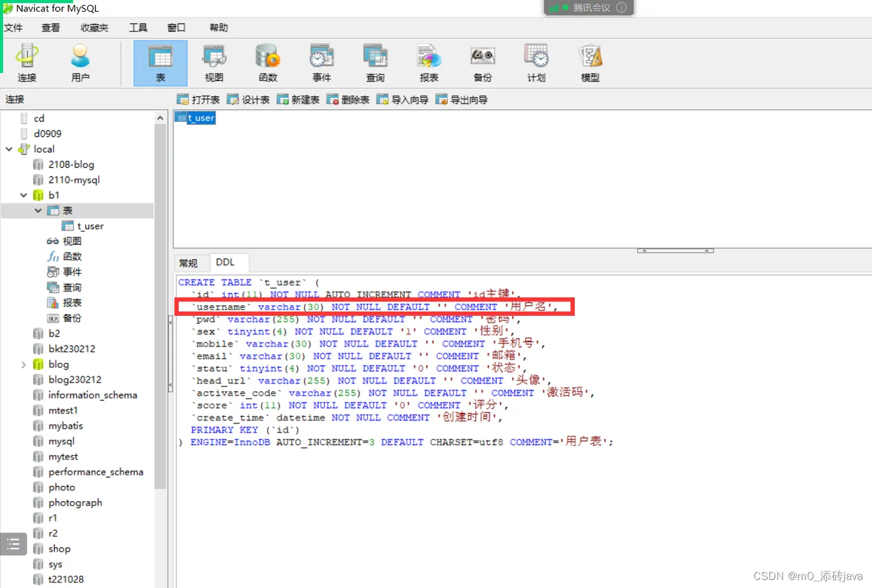The width and height of the screenshot is (872, 588).
Task: Open the 窗口 menu
Action: coord(176,27)
